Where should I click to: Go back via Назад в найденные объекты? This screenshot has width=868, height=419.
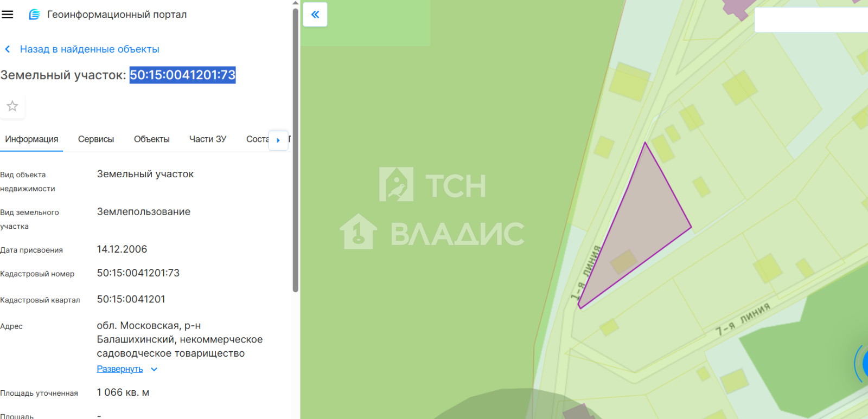tap(90, 49)
